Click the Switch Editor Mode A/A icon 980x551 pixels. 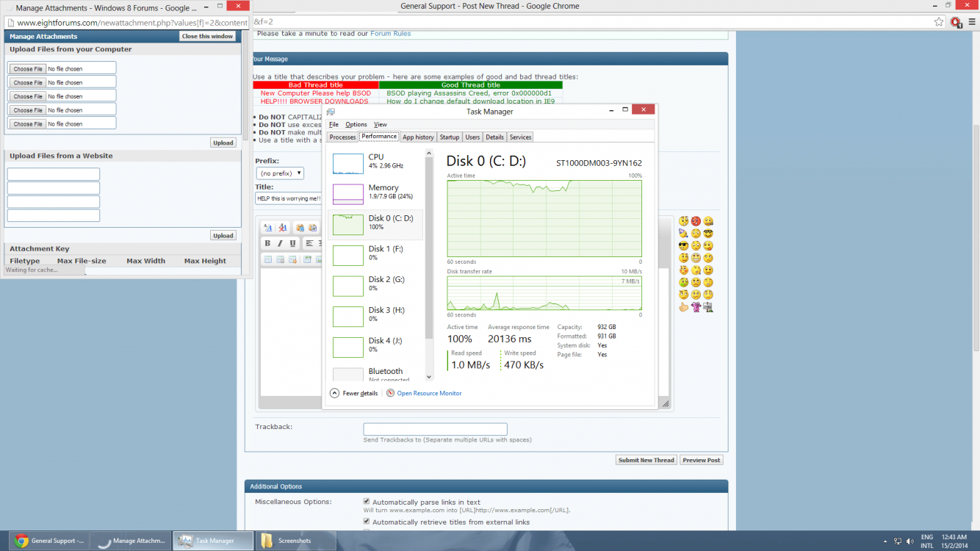(268, 228)
